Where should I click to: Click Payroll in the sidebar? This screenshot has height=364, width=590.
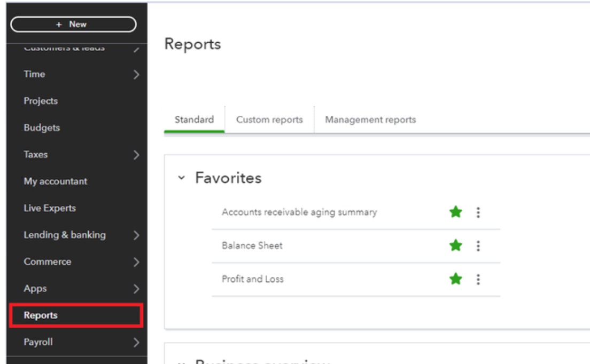pos(38,342)
